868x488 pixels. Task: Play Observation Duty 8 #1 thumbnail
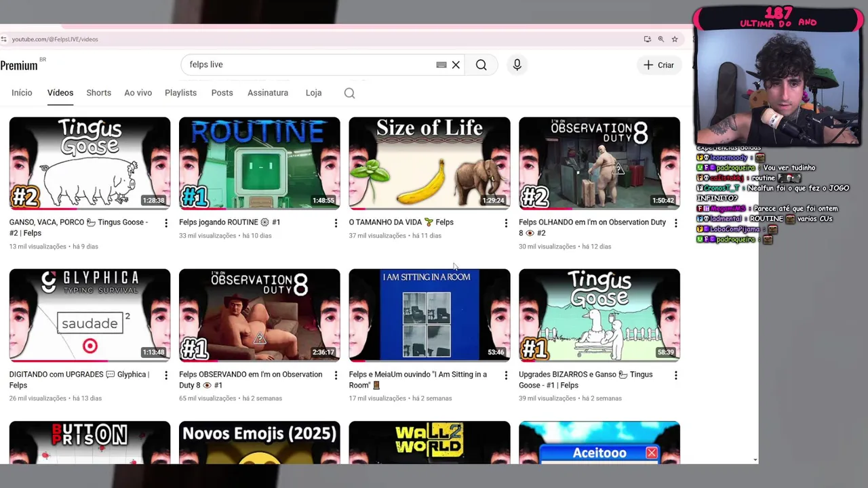click(x=260, y=315)
